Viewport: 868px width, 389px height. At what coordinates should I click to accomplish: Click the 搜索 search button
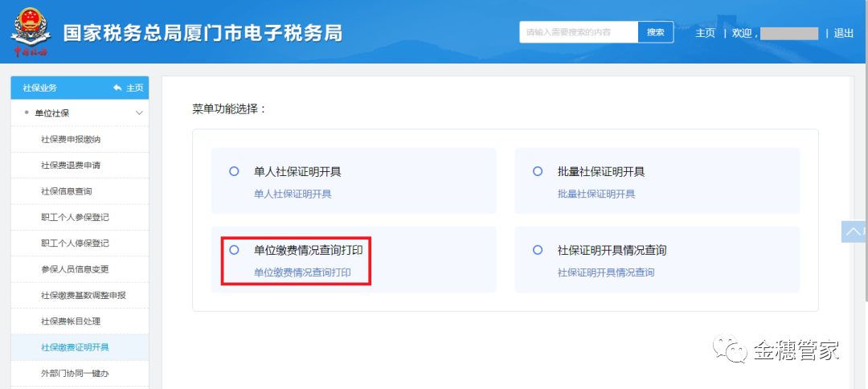coord(656,32)
